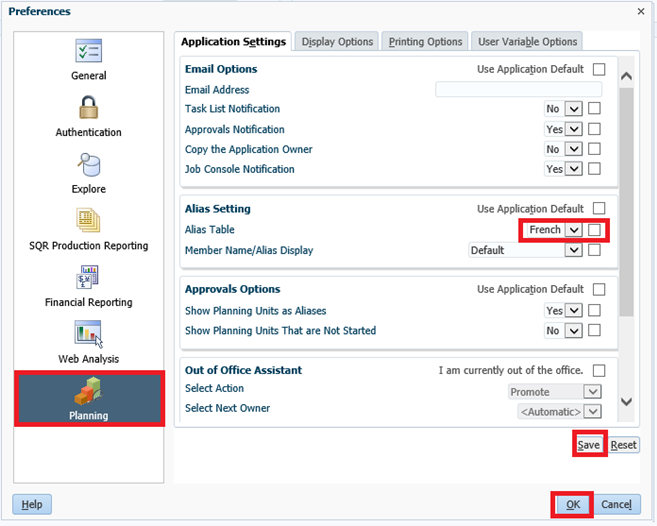Expand the Member Name/Alias Display dropdown
Viewport: 657px width, 526px height.
[x=573, y=250]
